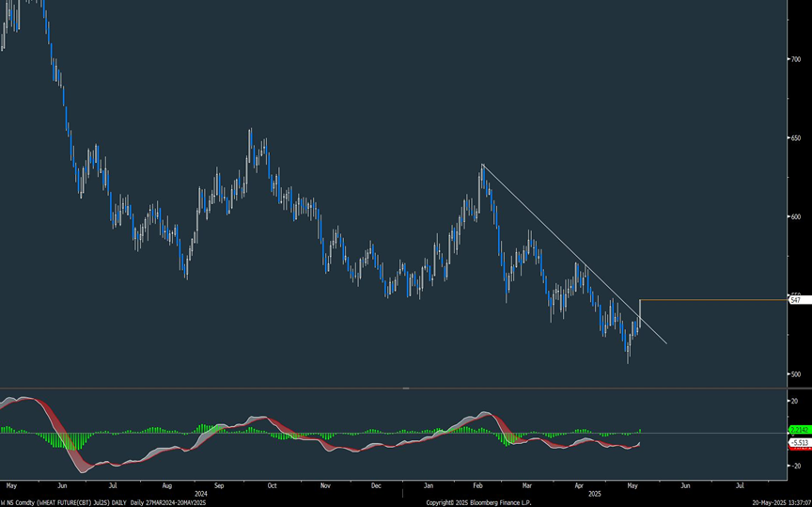Click the Oct month label
The height and width of the screenshot is (507, 812).
[x=272, y=485]
